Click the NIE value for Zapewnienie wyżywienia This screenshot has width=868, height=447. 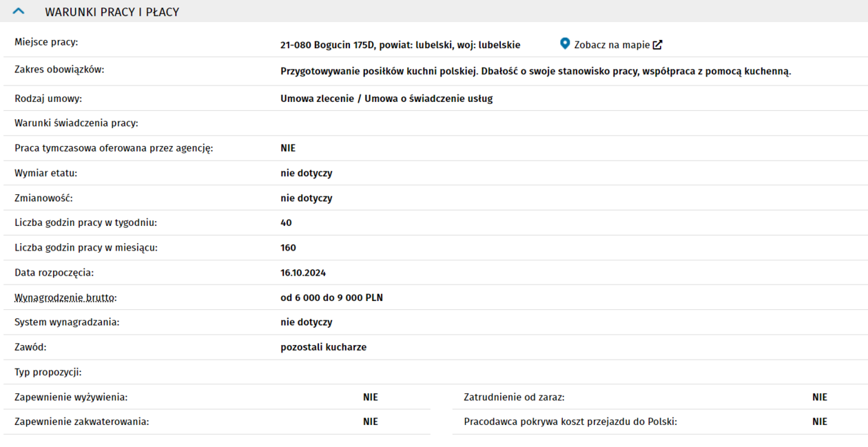click(x=371, y=397)
